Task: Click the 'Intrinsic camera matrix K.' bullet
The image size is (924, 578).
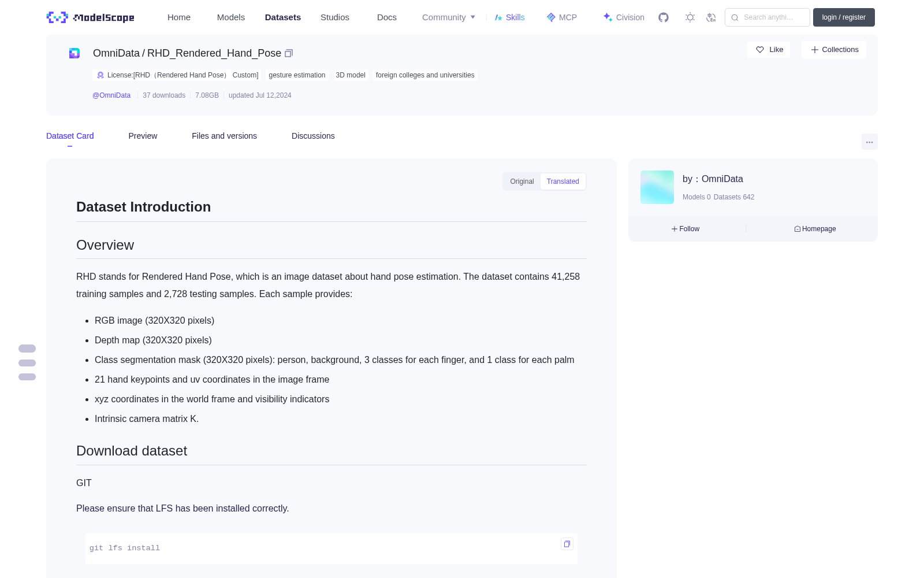Action: click(147, 419)
